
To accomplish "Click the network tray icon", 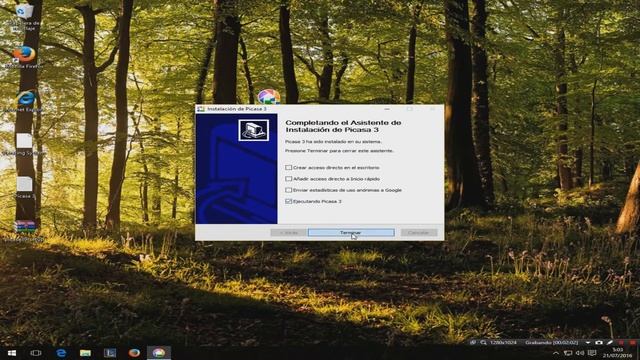I will point(568,353).
